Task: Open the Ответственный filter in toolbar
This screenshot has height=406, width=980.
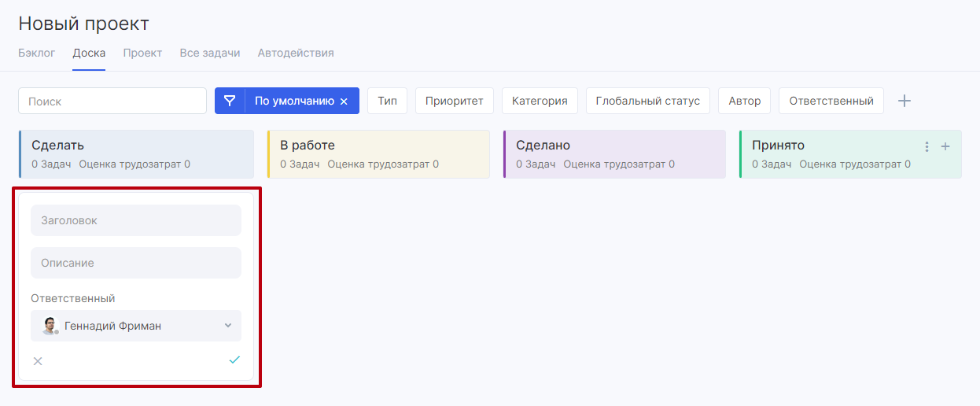Action: [831, 101]
